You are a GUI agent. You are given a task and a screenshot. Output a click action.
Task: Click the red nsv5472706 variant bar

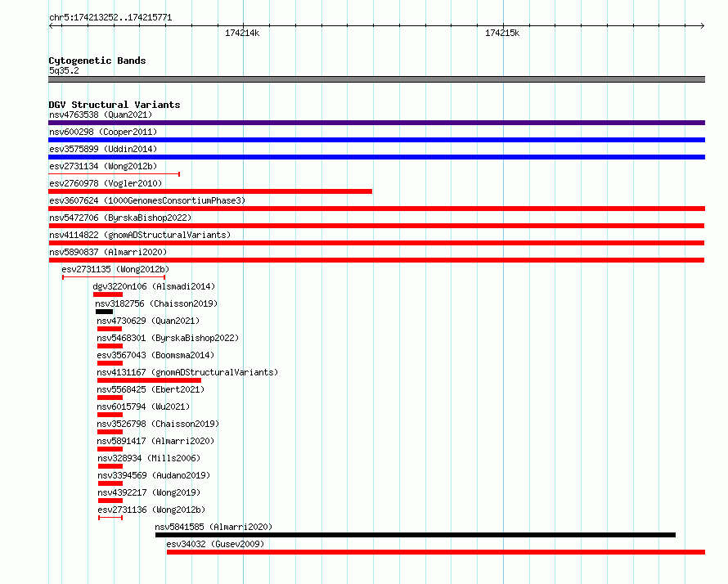click(x=376, y=226)
